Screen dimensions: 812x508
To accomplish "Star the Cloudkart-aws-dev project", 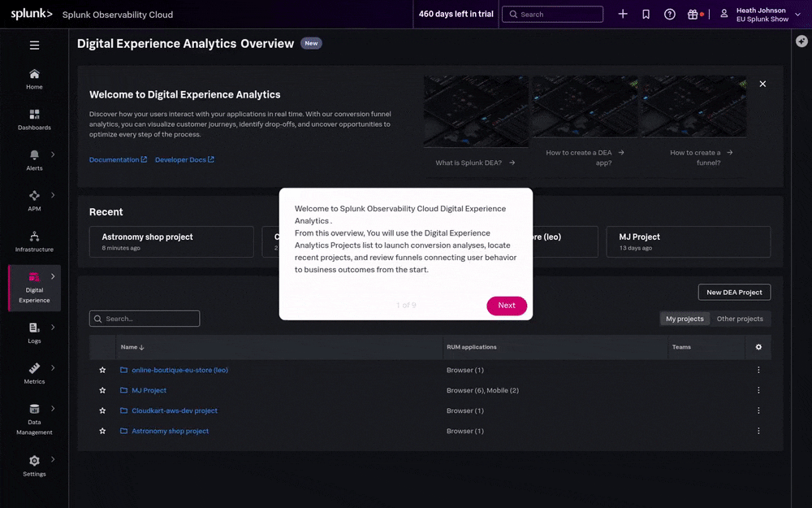I will point(102,410).
